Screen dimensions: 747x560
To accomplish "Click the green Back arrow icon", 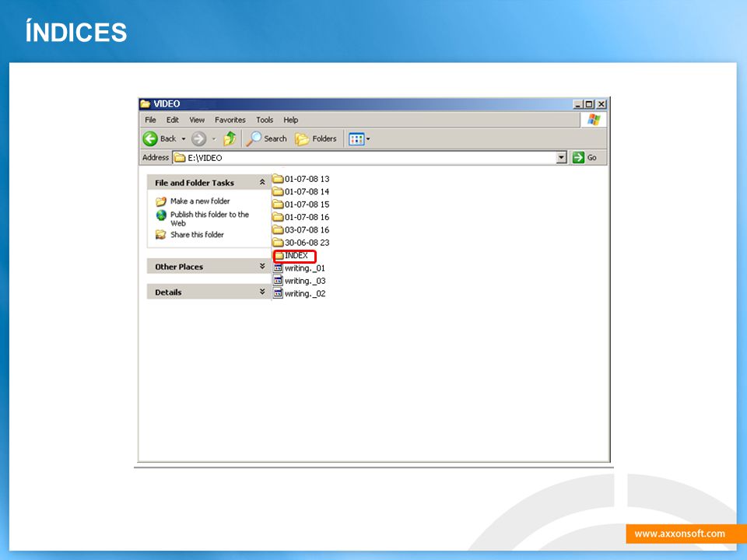I will pos(150,138).
